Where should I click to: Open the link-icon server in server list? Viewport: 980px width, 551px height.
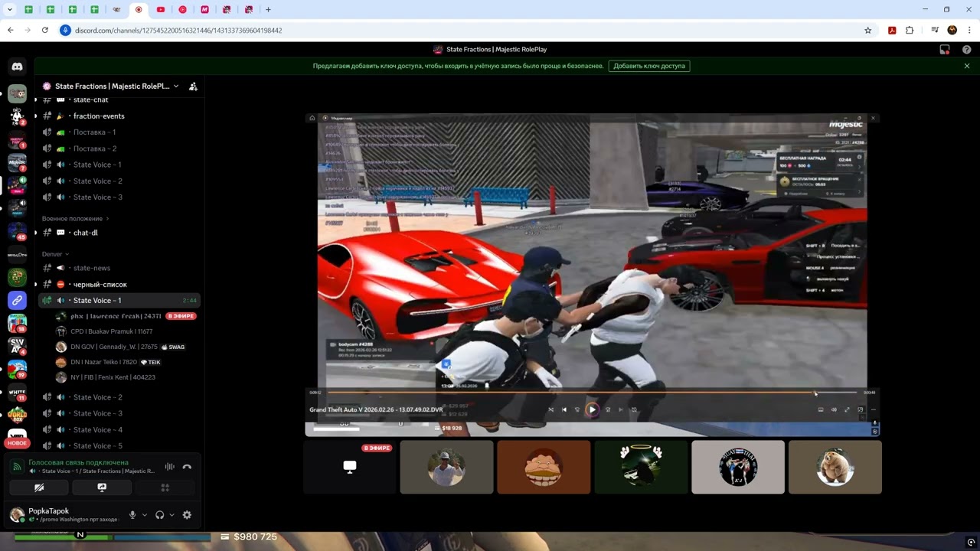(x=17, y=301)
